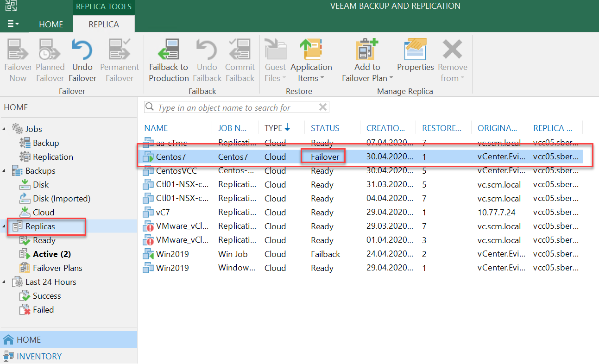Open the HOME navigation pane button
Viewport: 599px width, 364px height.
(x=69, y=339)
